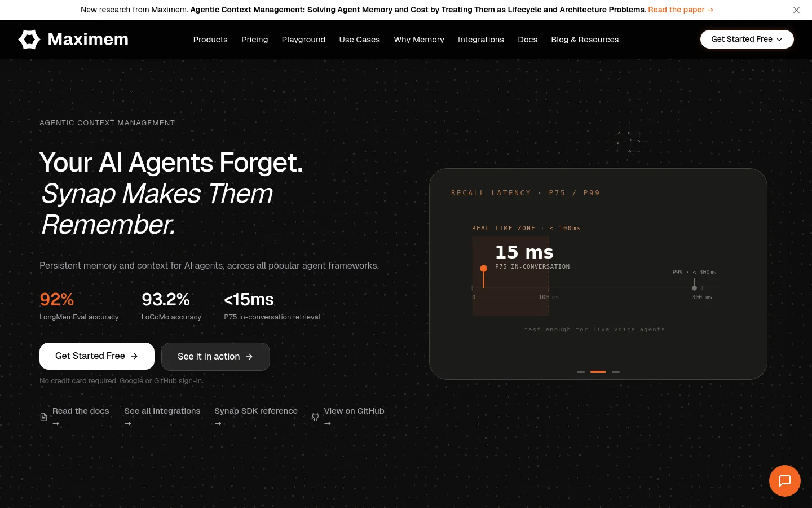Image resolution: width=812 pixels, height=508 pixels.
Task: Open the Playground nav item
Action: tap(303, 40)
